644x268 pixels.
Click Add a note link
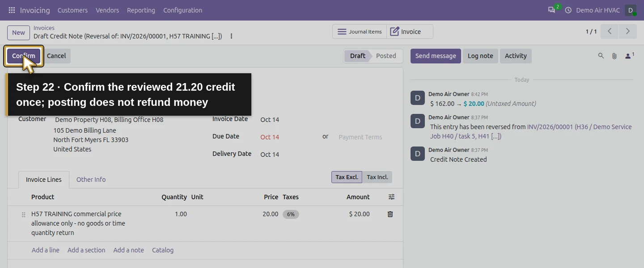129,250
